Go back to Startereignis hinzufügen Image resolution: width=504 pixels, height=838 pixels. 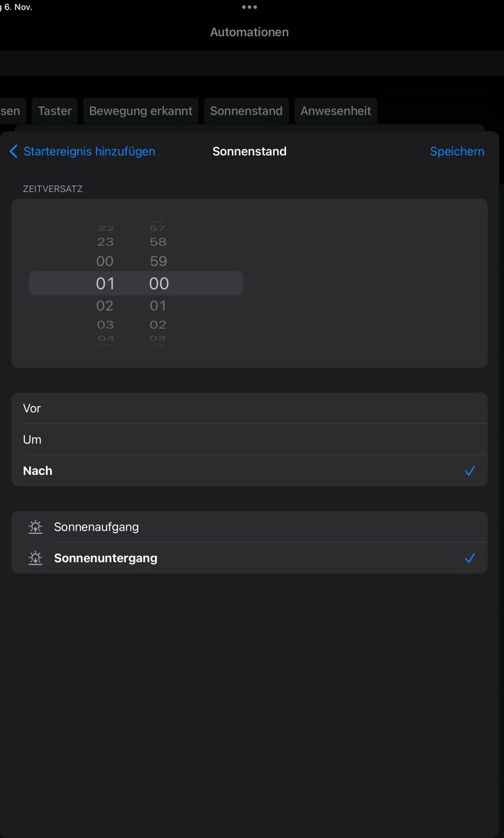pos(89,152)
